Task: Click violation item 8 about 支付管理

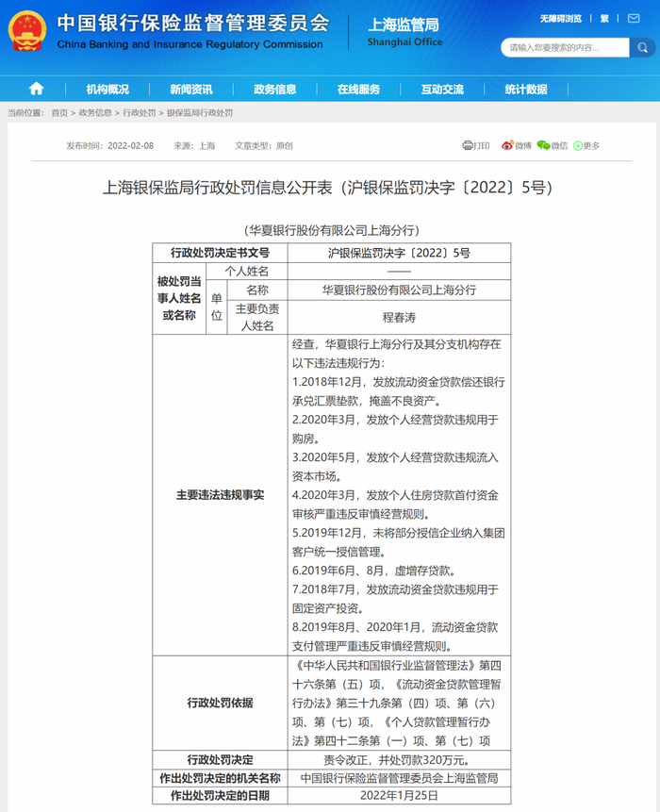Action: click(395, 637)
